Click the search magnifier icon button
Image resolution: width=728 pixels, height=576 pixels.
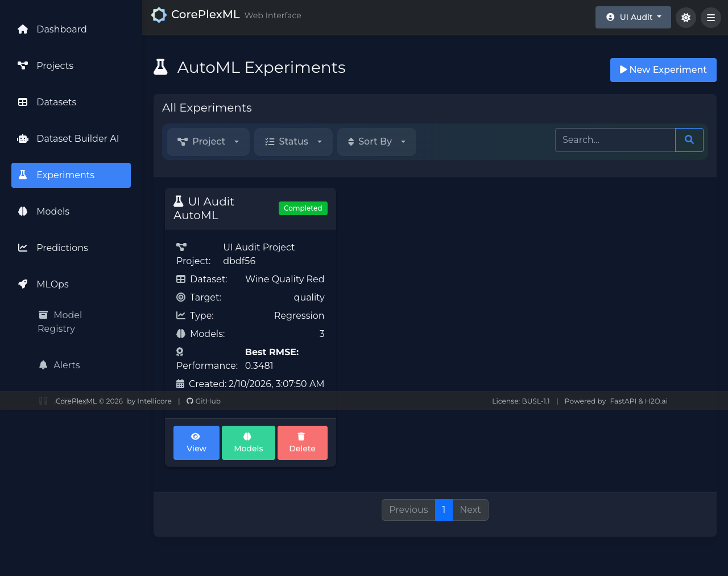pyautogui.click(x=689, y=140)
